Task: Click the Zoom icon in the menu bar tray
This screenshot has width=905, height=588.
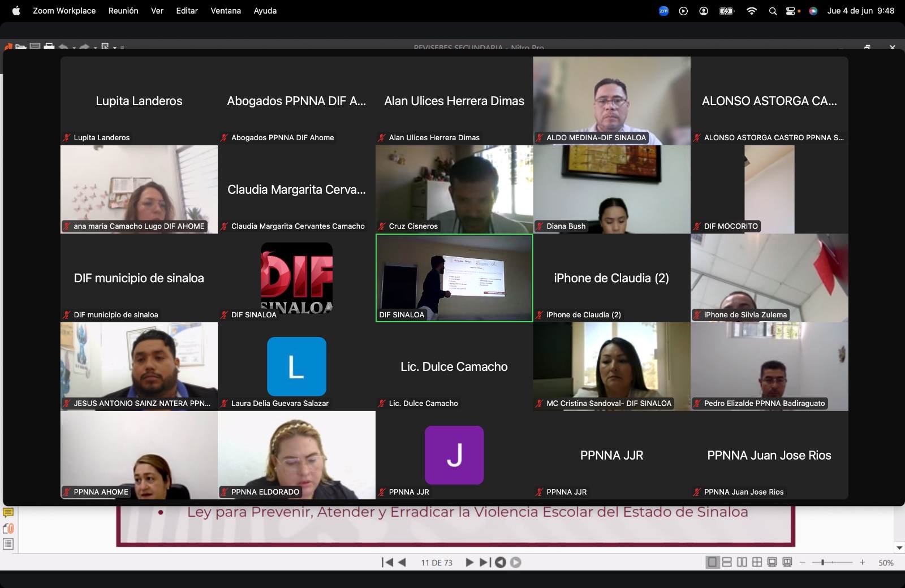Action: pos(663,11)
